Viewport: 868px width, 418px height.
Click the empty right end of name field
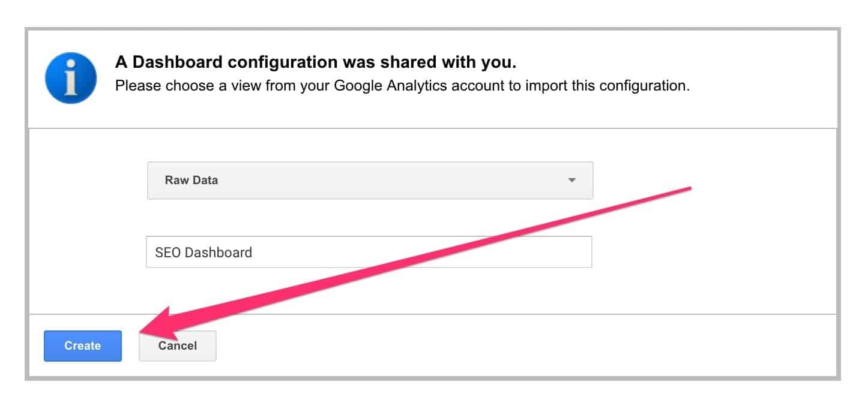(x=540, y=252)
